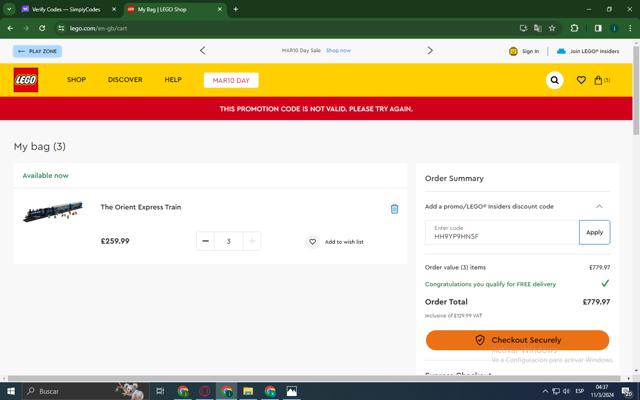
Task: Open the browser extensions puzzle icon
Action: pos(574,28)
